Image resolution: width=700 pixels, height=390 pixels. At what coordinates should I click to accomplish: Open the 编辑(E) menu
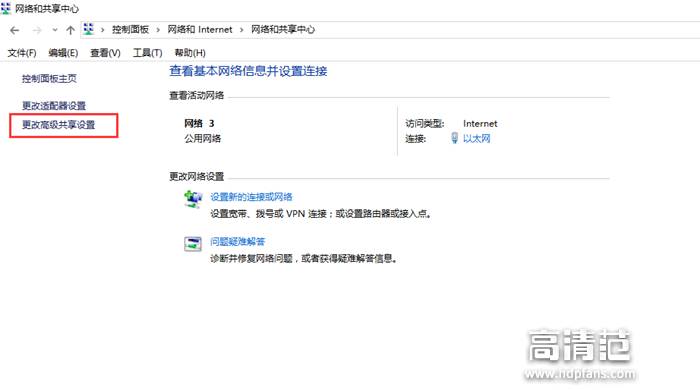pos(63,53)
